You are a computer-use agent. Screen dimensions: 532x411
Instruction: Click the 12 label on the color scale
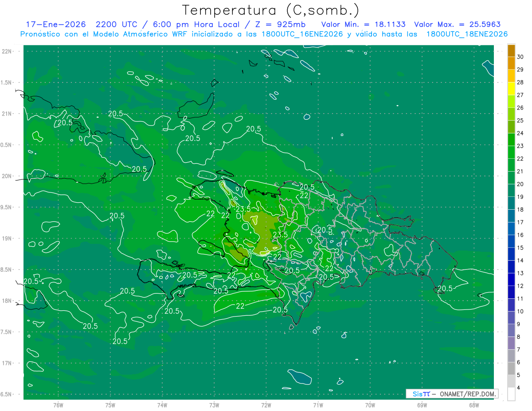click(520, 286)
